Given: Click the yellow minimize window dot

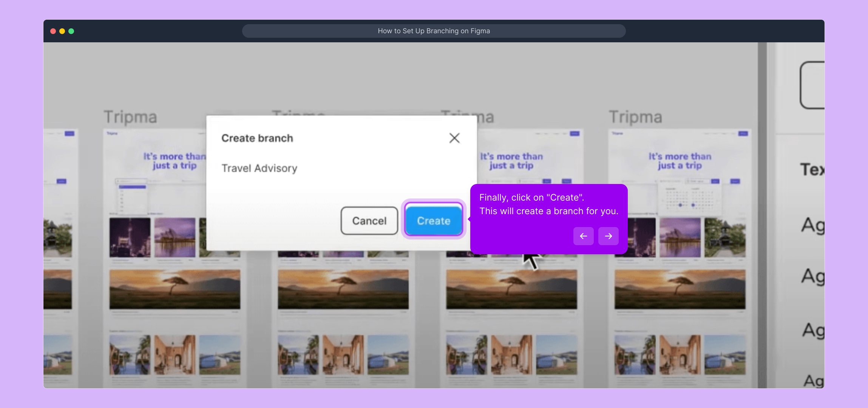Looking at the screenshot, I should click(62, 31).
